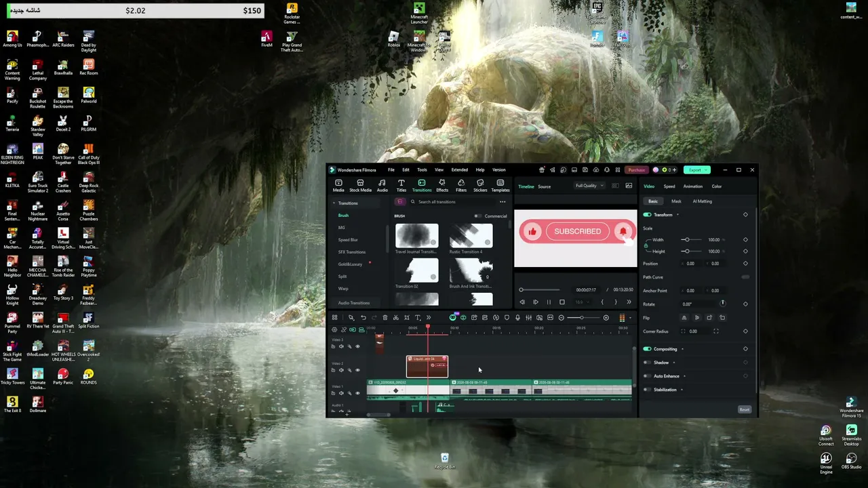Switch to the Speed tab

669,186
